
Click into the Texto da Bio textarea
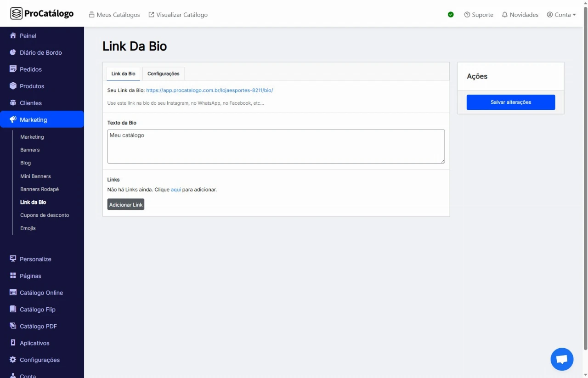[276, 147]
